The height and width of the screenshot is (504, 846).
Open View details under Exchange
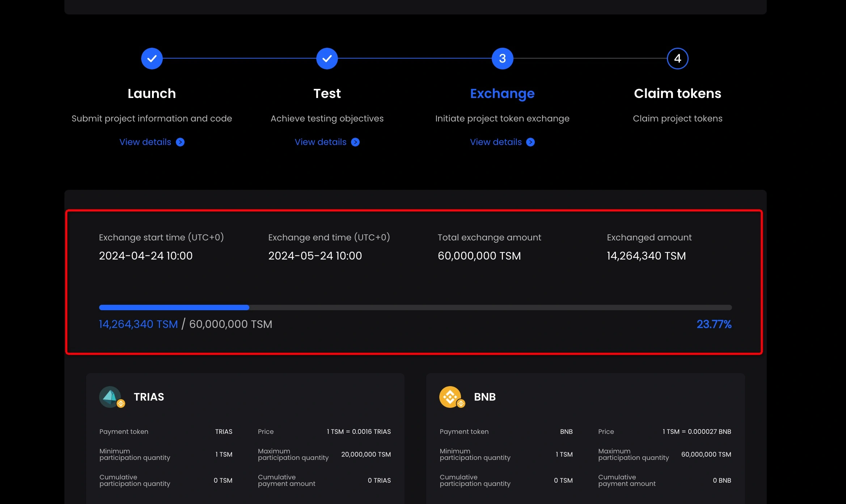tap(495, 142)
